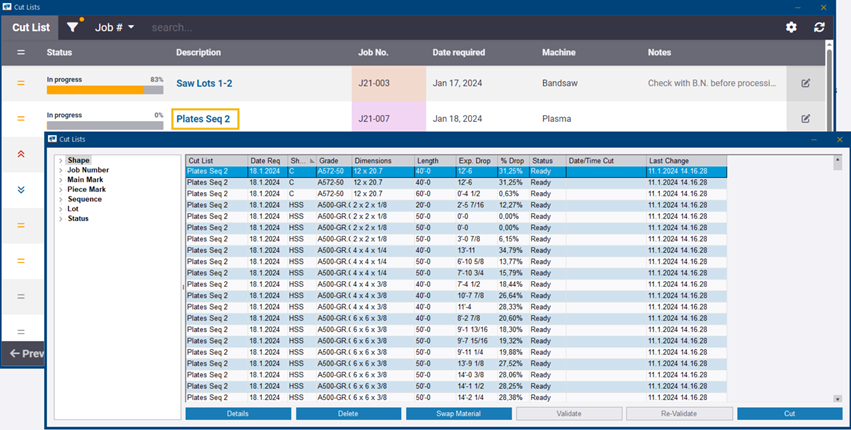Click the red double up-arrow priority icon
This screenshot has height=430, width=851.
tap(21, 153)
